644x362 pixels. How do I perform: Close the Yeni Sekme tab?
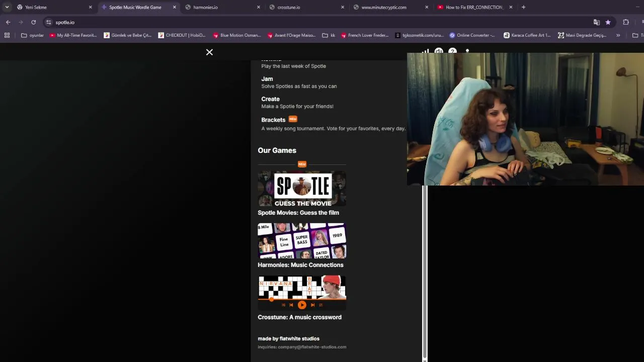tap(91, 7)
